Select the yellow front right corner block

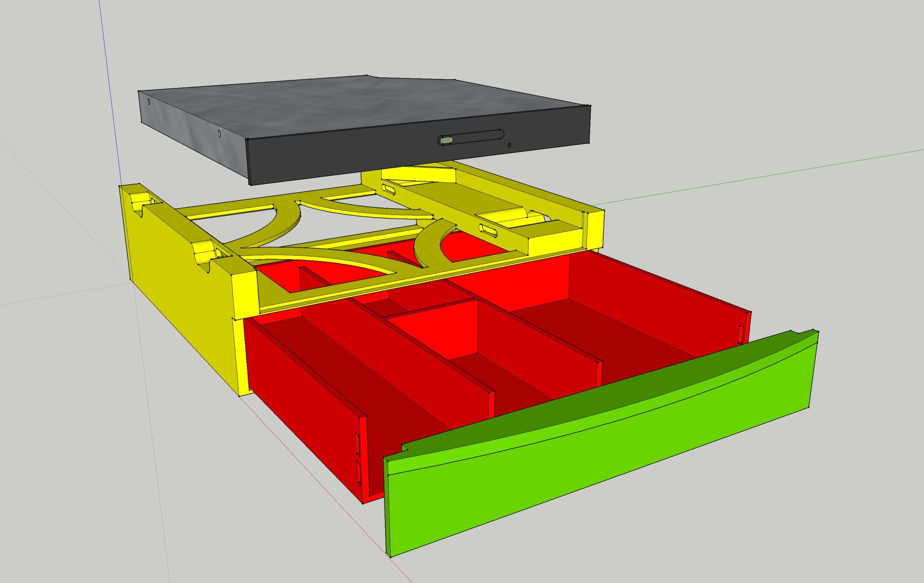click(x=594, y=229)
